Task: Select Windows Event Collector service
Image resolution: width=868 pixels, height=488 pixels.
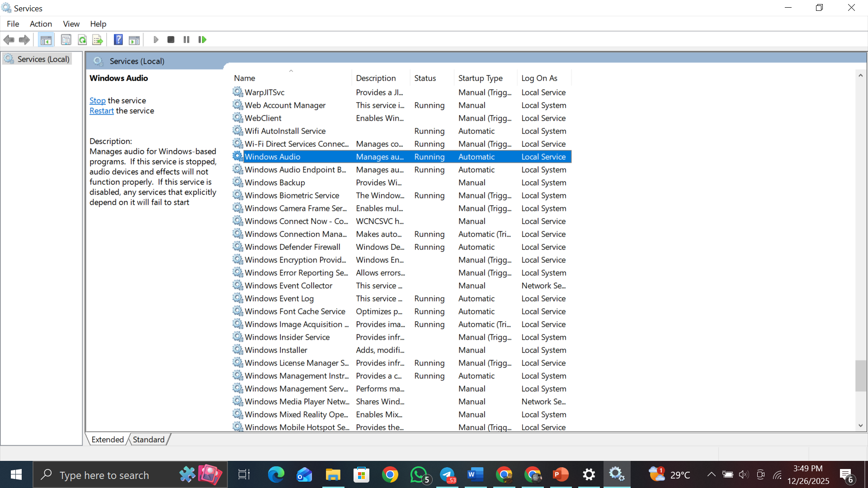Action: tap(402, 286)
